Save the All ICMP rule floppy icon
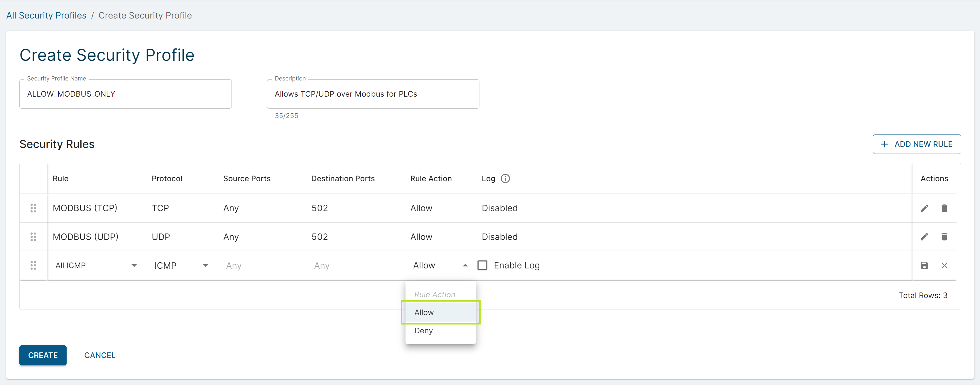Screen dimensions: 980x385 [924, 265]
